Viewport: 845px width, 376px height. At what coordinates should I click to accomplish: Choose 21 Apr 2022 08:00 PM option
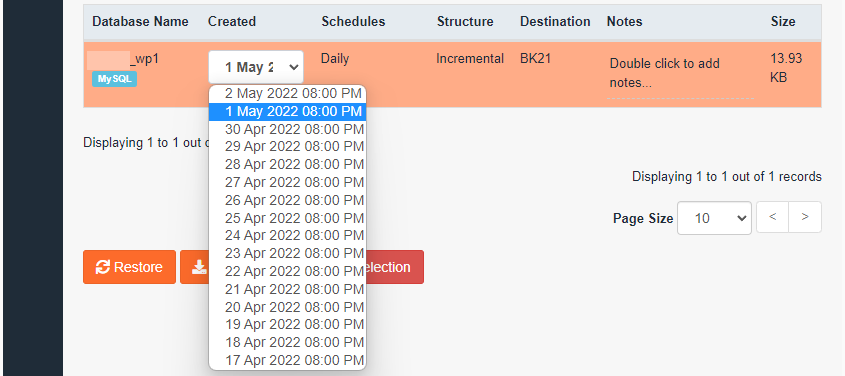288,289
